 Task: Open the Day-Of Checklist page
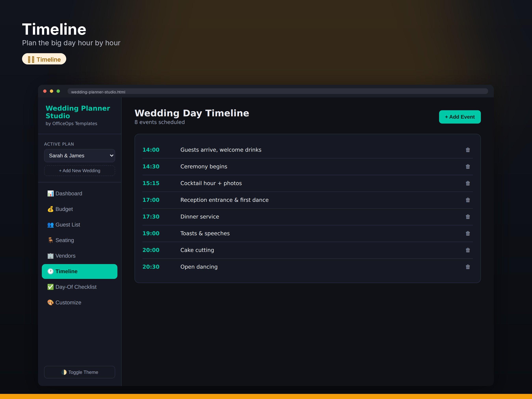80,287
